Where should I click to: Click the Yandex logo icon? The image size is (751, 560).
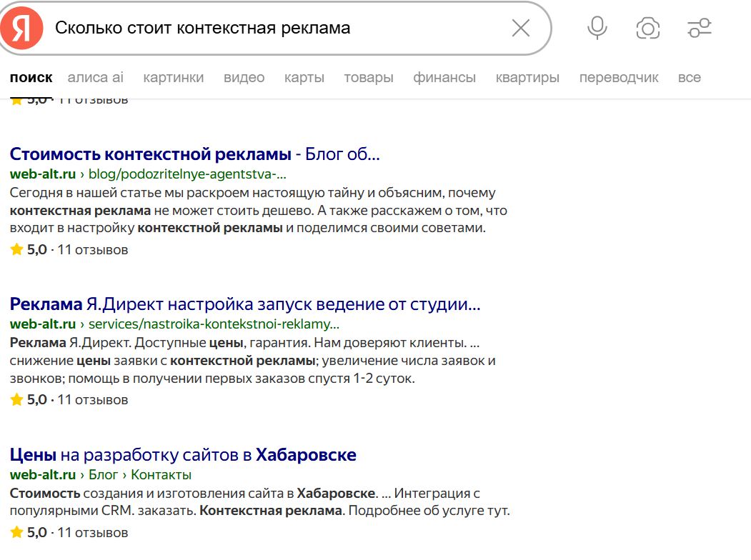tap(22, 29)
